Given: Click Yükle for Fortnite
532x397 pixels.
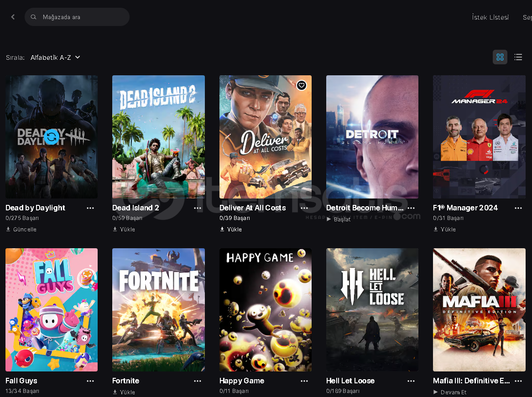Looking at the screenshot, I should coord(124,392).
